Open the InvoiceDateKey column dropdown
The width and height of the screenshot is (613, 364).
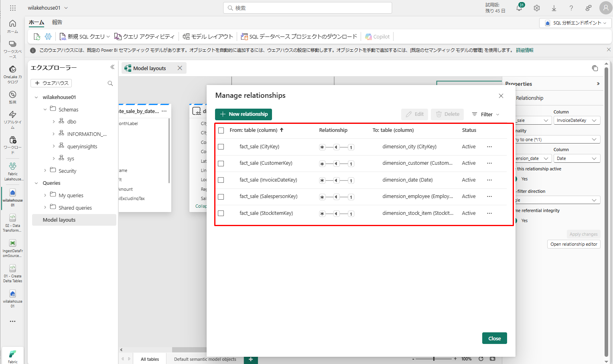coord(576,120)
